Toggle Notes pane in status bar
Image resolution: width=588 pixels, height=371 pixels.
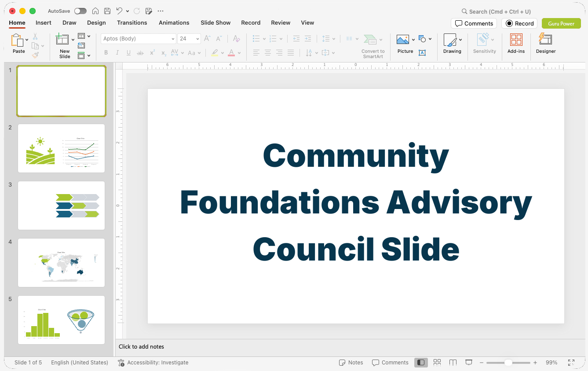(351, 363)
